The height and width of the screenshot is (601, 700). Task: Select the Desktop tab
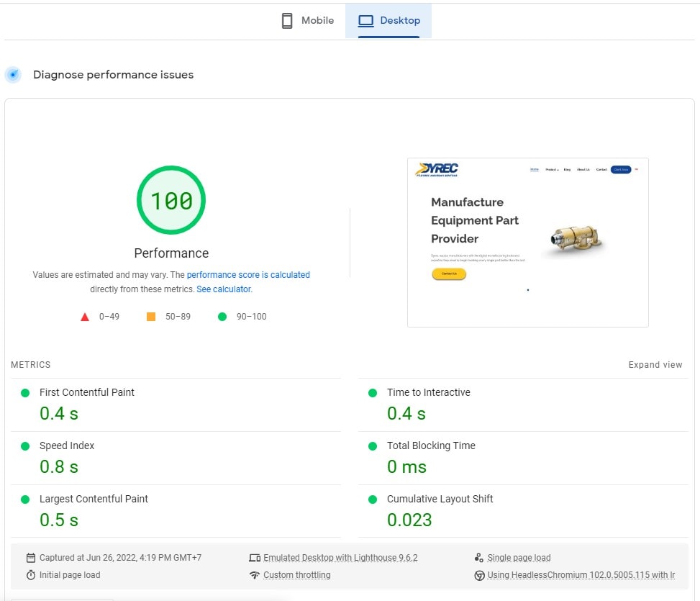(x=388, y=21)
